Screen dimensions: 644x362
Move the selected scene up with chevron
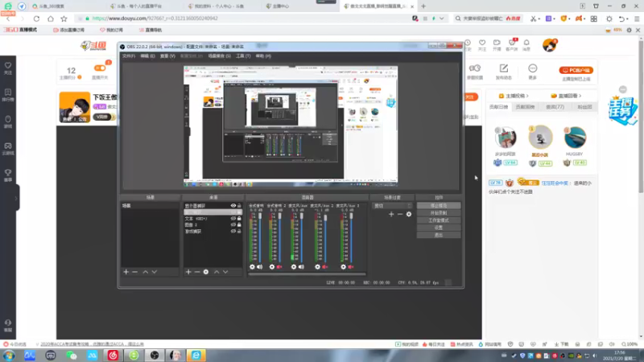146,272
